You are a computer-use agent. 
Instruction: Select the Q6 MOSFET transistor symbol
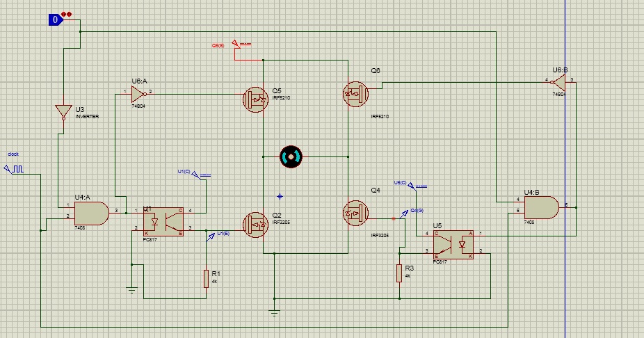coord(355,94)
